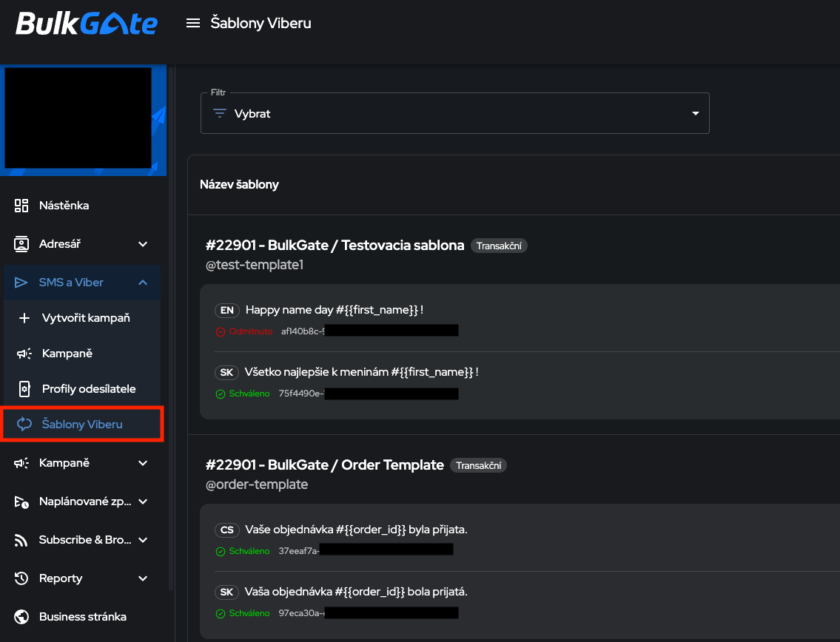Expand the Reporty chevron
The image size is (840, 642).
click(143, 578)
